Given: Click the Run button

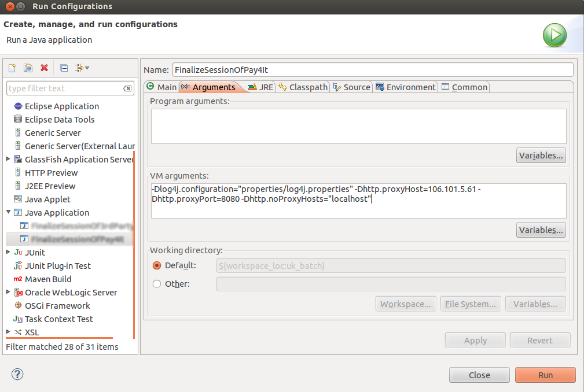Looking at the screenshot, I should tap(545, 375).
